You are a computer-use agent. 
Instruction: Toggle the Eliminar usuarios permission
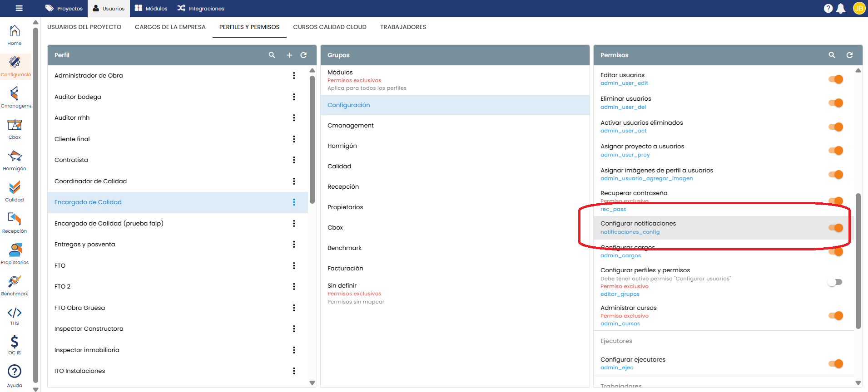pos(836,103)
